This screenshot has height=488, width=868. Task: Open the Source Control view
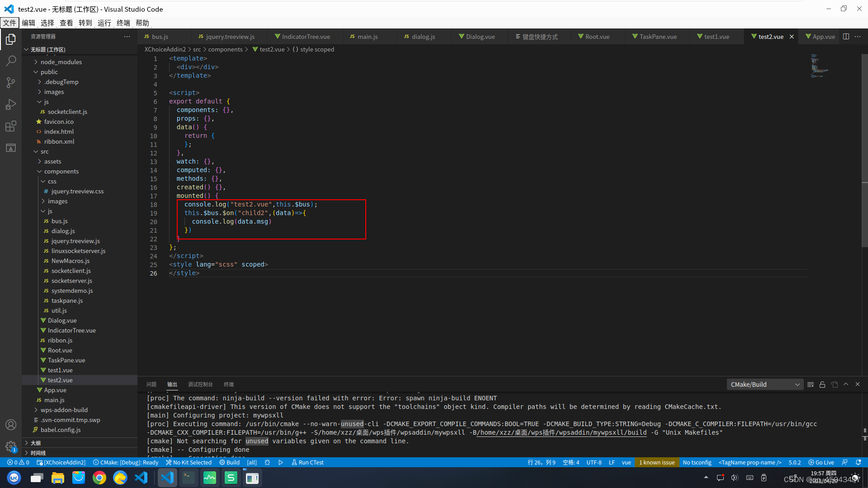(x=11, y=82)
